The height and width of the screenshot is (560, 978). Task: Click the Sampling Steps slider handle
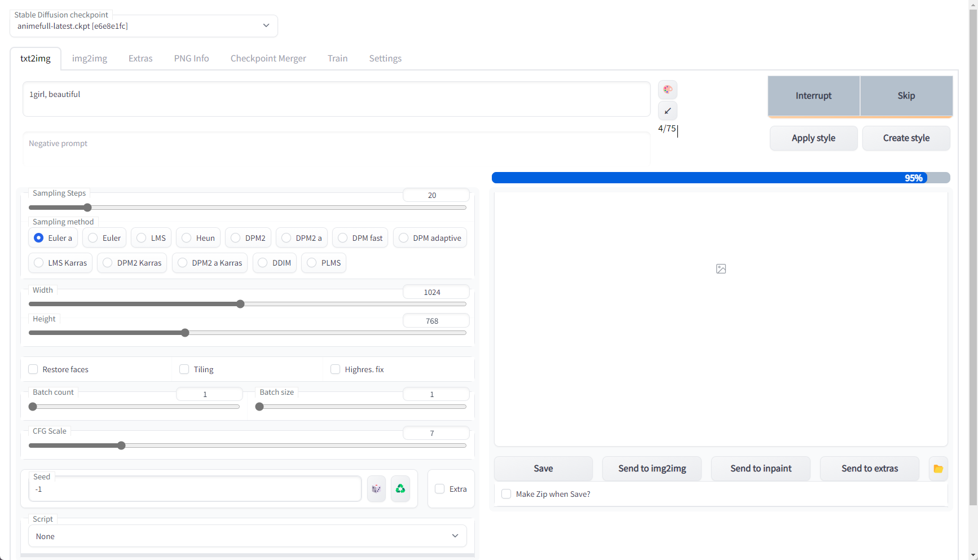coord(87,208)
